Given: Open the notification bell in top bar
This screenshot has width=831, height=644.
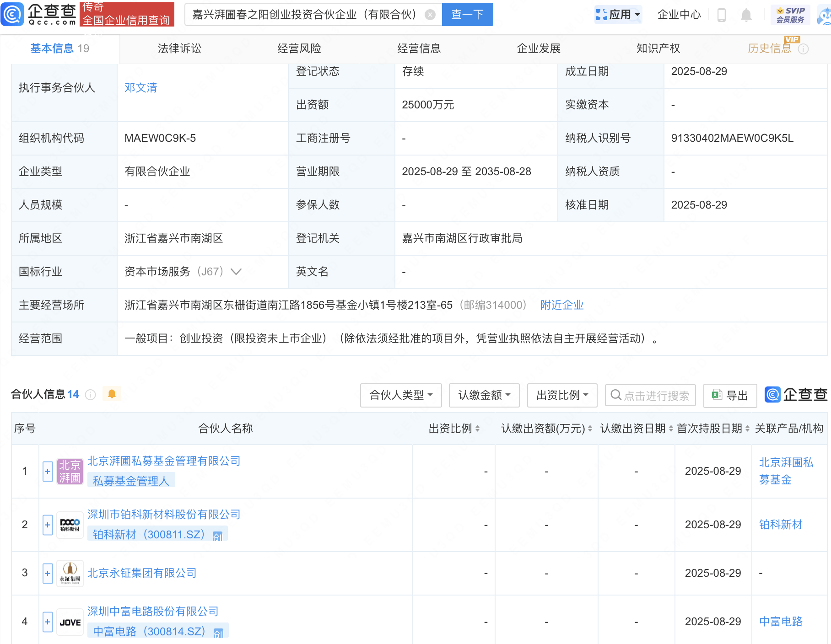Looking at the screenshot, I should pos(747,14).
